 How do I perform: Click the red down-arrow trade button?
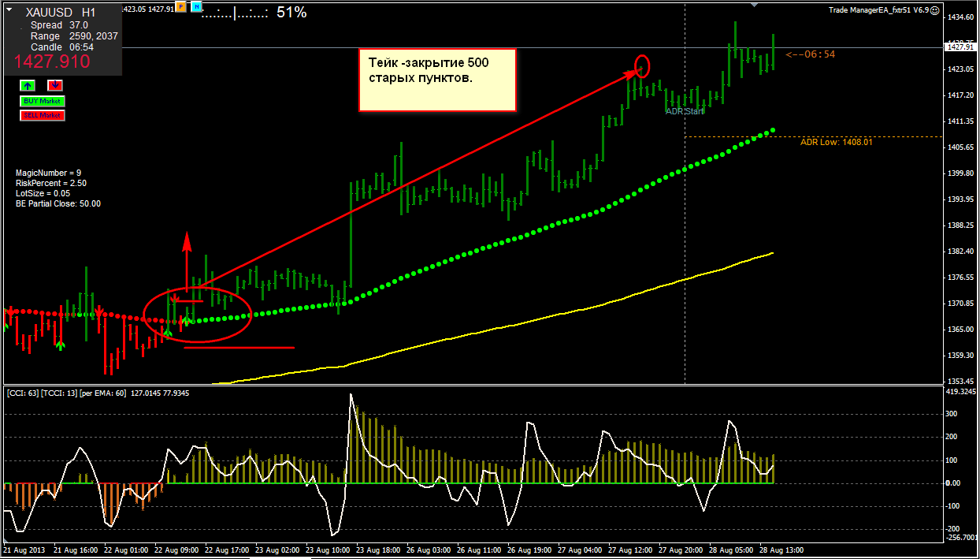55,85
